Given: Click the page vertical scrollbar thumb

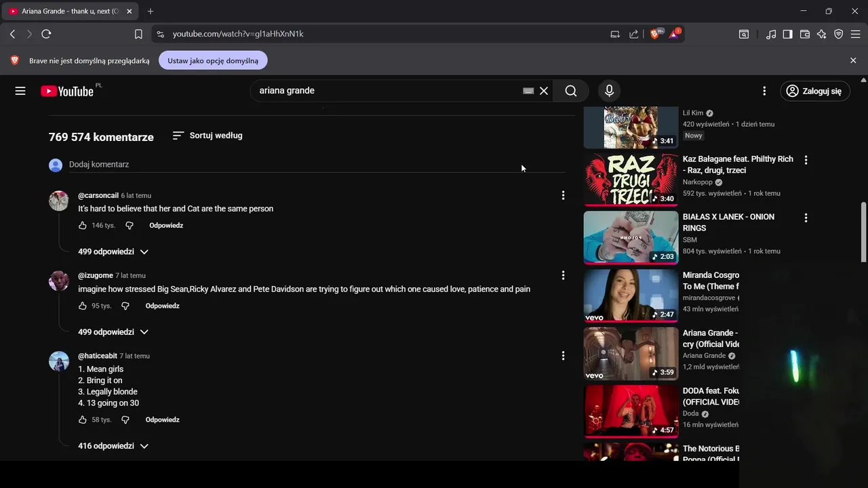Looking at the screenshot, I should click(863, 232).
